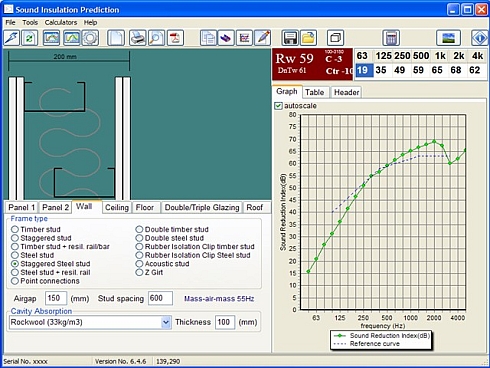Click the Stud spacing input field
The height and width of the screenshot is (368, 490).
160,298
